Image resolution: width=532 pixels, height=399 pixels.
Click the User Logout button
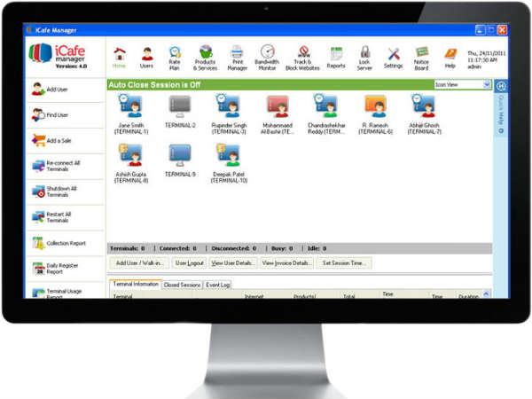click(x=190, y=263)
